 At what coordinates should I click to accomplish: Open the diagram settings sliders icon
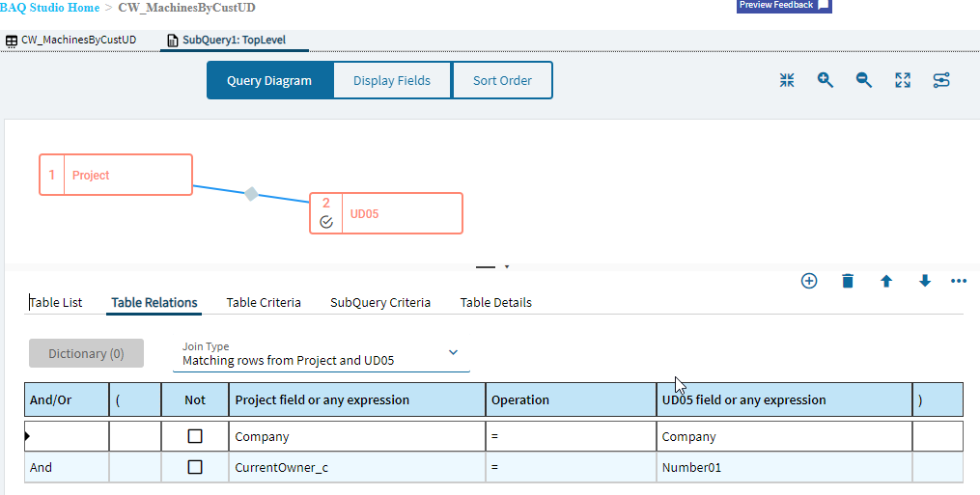coord(941,81)
